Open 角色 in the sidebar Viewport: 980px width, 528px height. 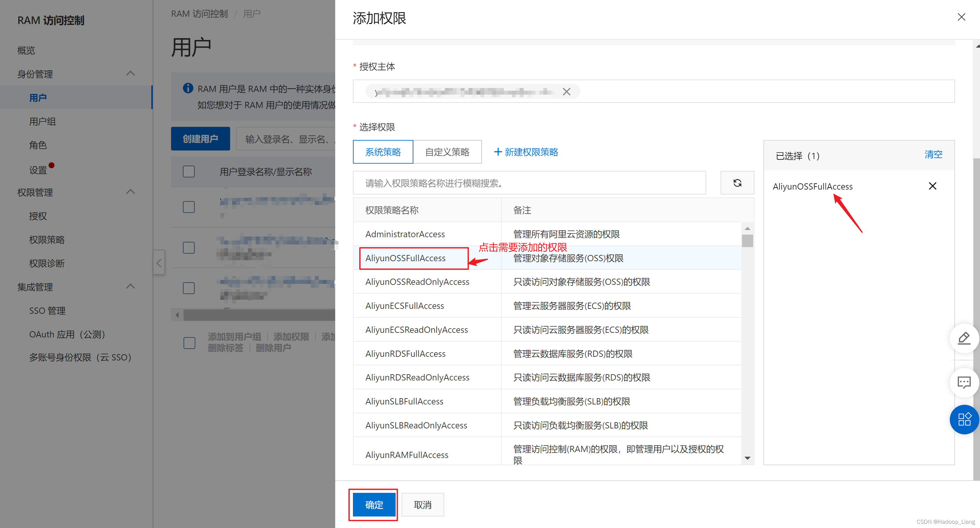click(x=38, y=145)
